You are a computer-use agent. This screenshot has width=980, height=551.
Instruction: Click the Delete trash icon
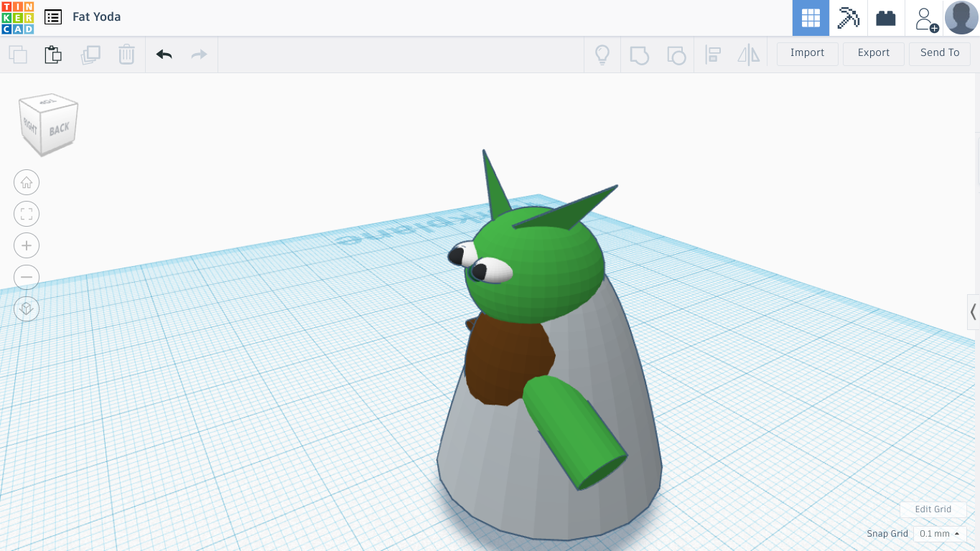(x=127, y=55)
